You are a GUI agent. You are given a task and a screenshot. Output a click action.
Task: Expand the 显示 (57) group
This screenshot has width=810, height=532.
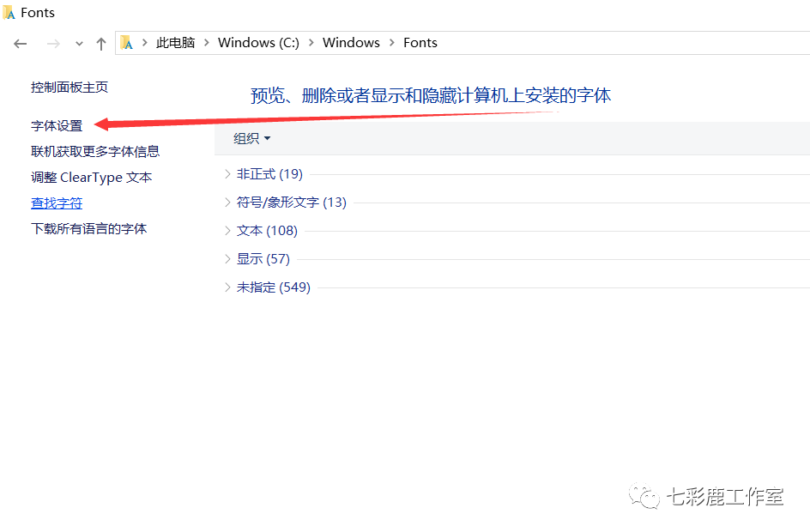(227, 259)
